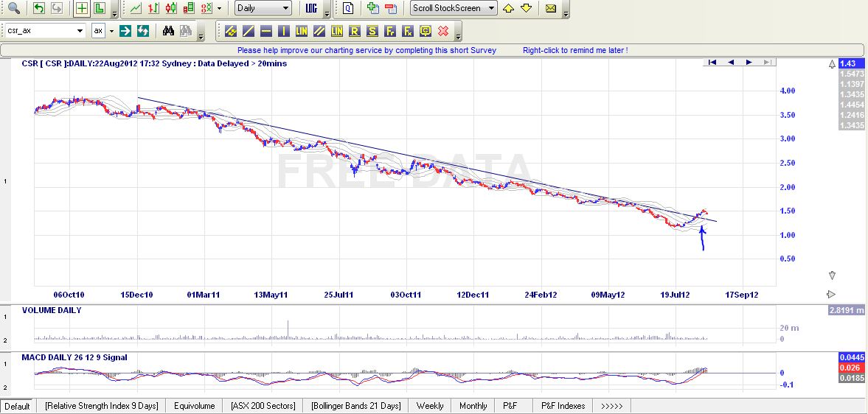This screenshot has height=414, width=868.
Task: Click the green undo arrow icon
Action: (x=39, y=8)
